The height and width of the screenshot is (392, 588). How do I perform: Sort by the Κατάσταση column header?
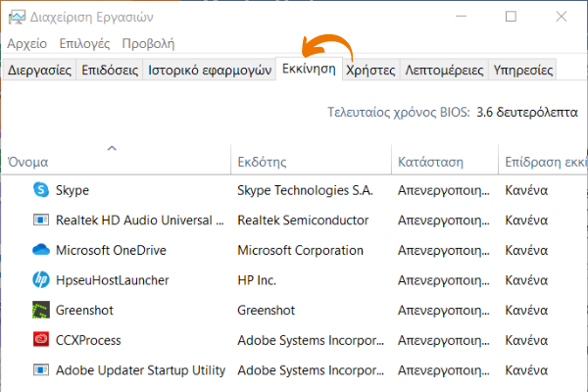click(x=445, y=160)
